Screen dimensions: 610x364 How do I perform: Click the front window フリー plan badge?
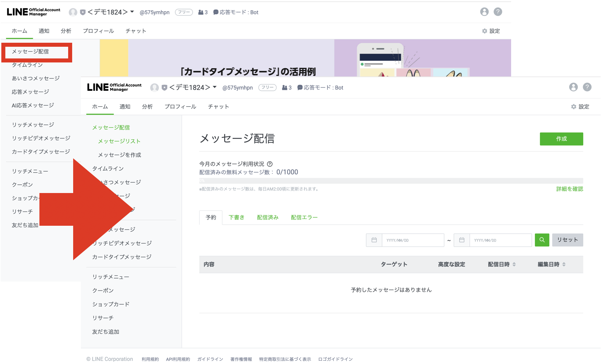pos(267,87)
